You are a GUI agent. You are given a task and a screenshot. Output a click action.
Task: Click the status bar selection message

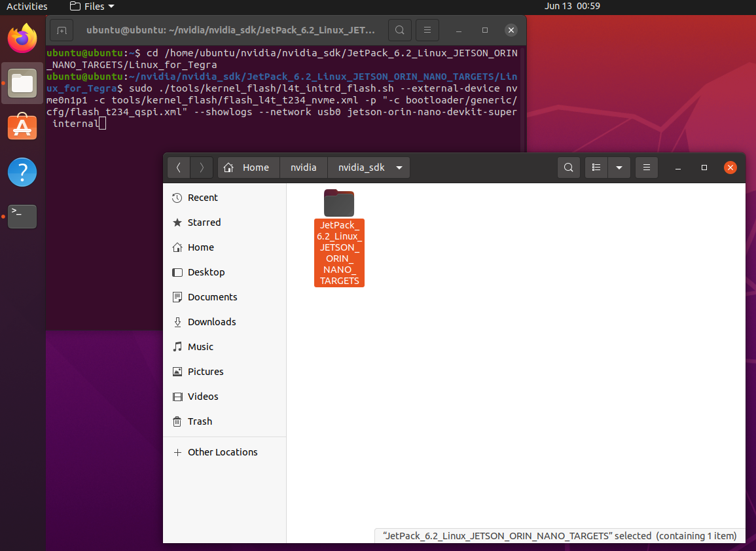tap(560, 536)
